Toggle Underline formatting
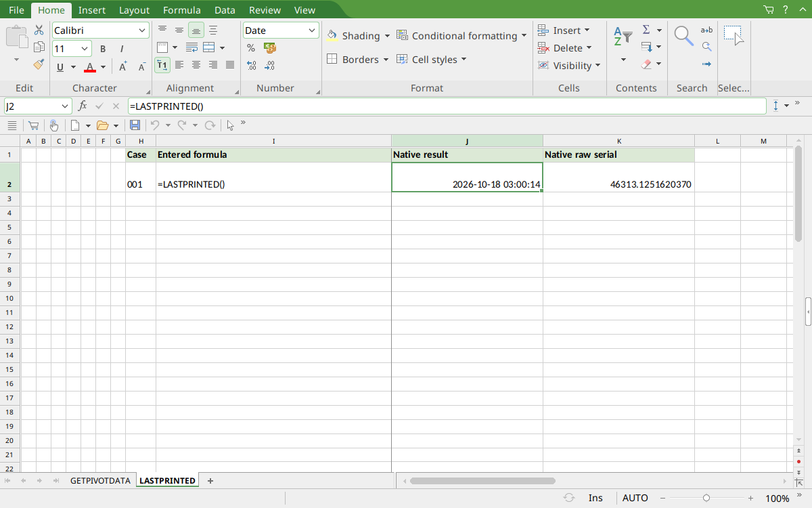Screen dimensions: 812x508 pyautogui.click(x=60, y=67)
